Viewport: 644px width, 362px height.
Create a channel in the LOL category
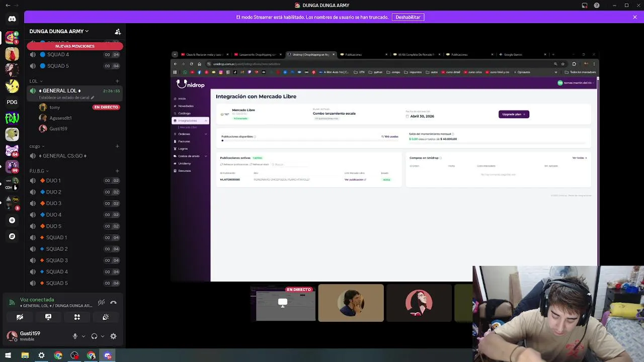[x=117, y=81]
